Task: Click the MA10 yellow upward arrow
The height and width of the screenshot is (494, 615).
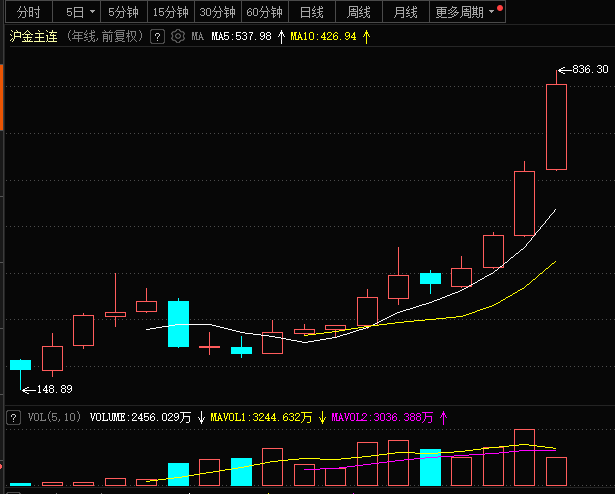Action: (x=366, y=37)
